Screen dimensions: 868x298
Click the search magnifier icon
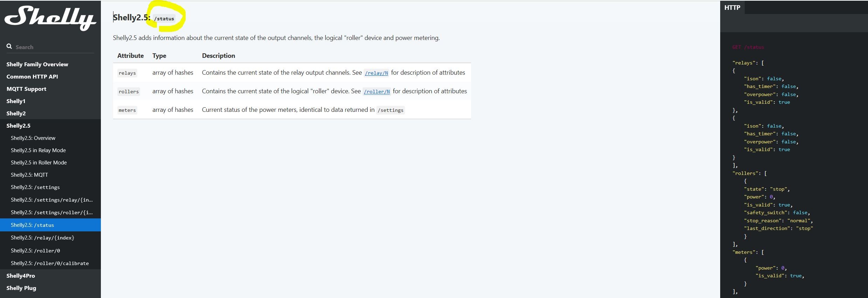(9, 46)
